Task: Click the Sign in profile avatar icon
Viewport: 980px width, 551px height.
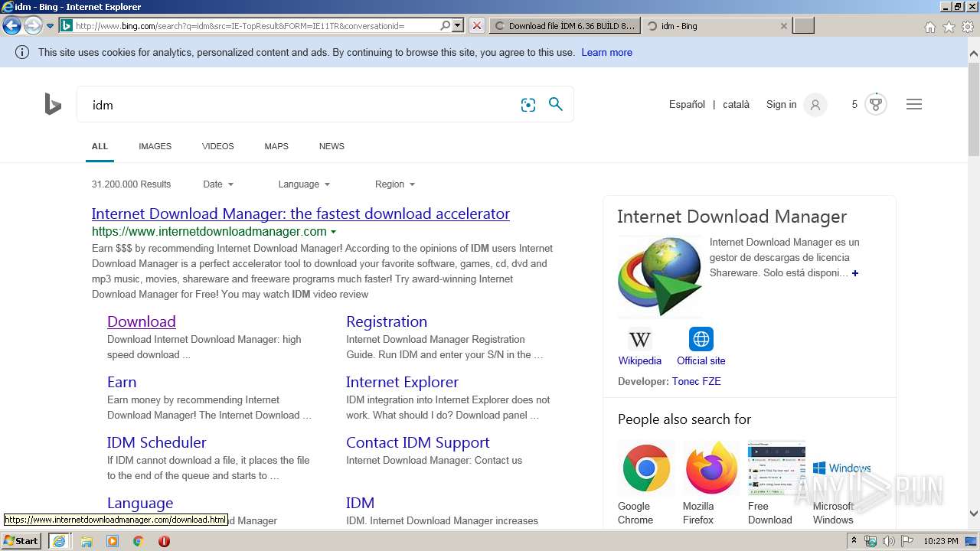Action: pyautogui.click(x=815, y=105)
